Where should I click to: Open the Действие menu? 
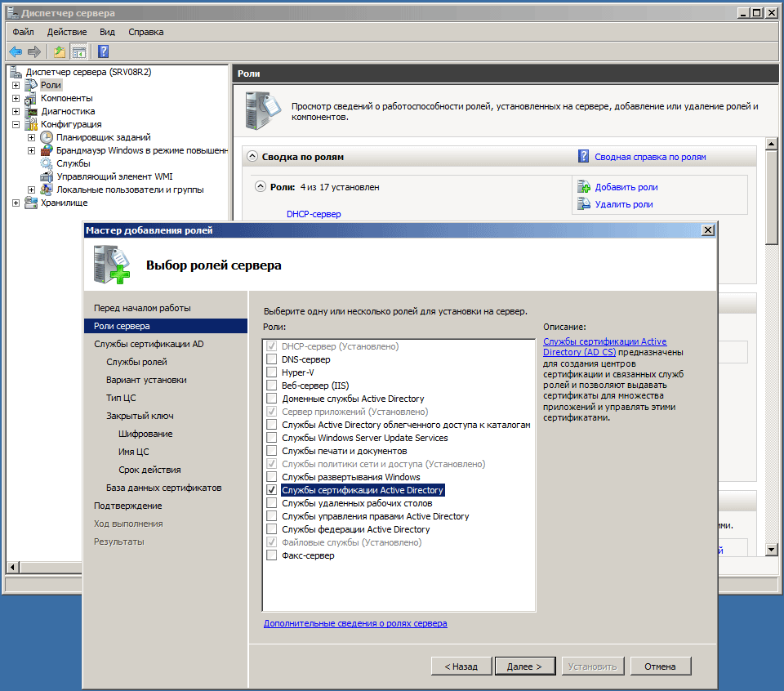pyautogui.click(x=66, y=32)
